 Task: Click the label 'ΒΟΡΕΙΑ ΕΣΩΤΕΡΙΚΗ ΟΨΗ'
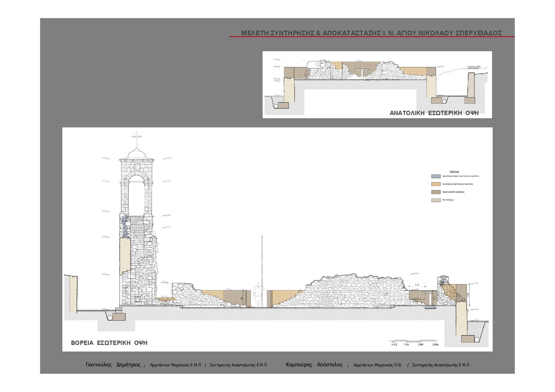[x=109, y=343]
